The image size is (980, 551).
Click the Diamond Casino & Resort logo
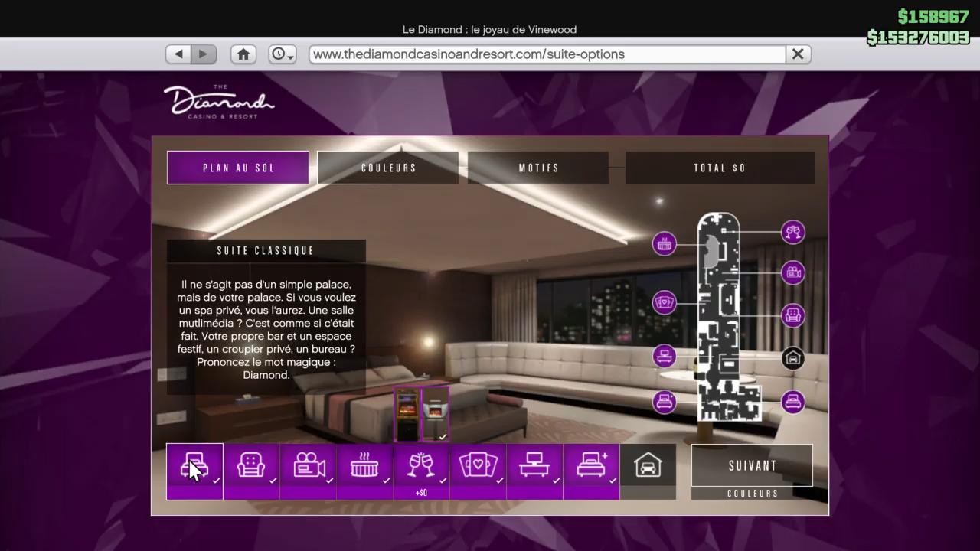tap(218, 103)
